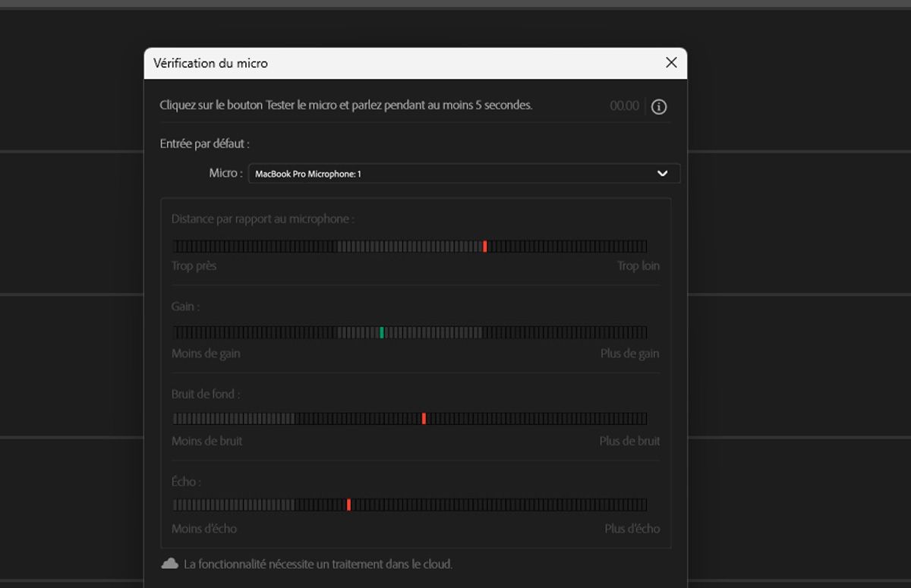The width and height of the screenshot is (911, 588).
Task: Open the info icon beside the timer
Action: [x=659, y=107]
